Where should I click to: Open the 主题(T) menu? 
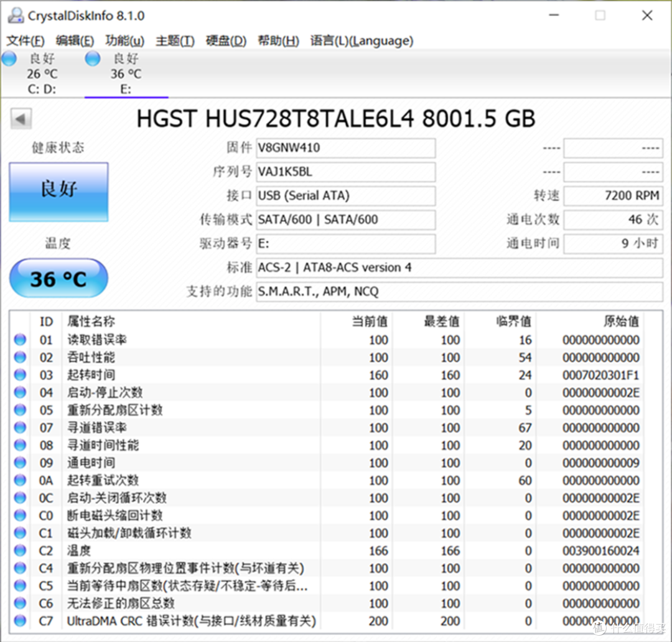coord(175,40)
